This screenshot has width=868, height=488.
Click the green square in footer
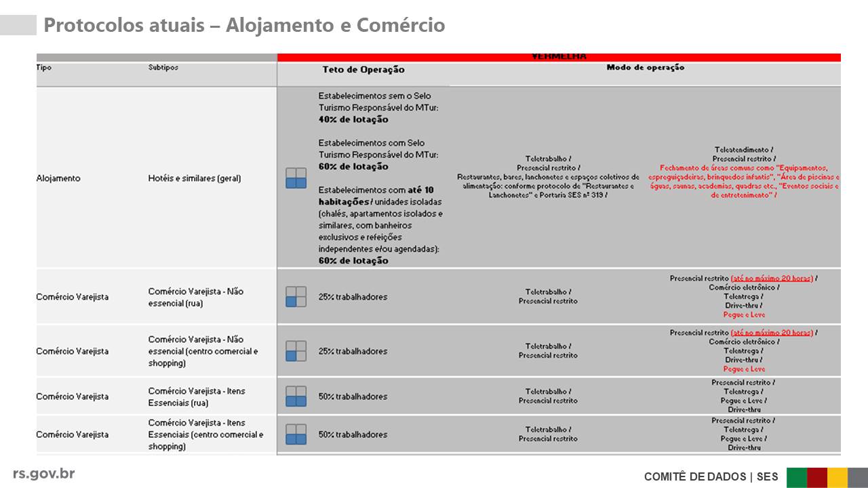point(797,477)
